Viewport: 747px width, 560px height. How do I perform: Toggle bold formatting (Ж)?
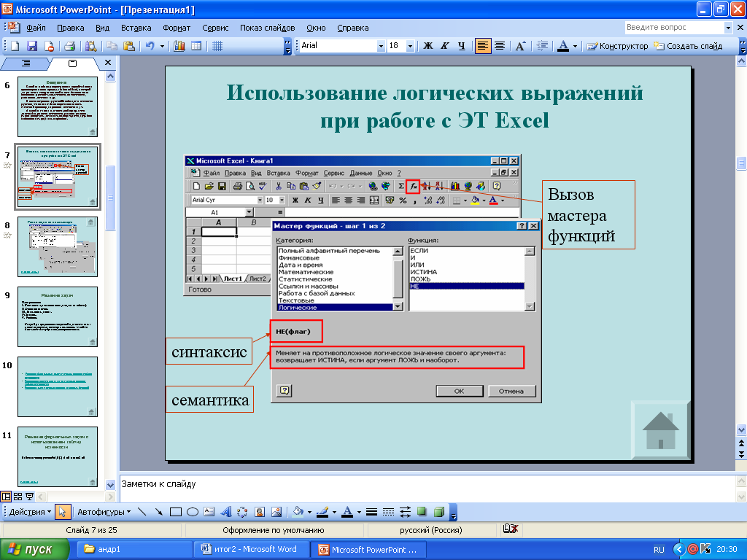[x=427, y=46]
